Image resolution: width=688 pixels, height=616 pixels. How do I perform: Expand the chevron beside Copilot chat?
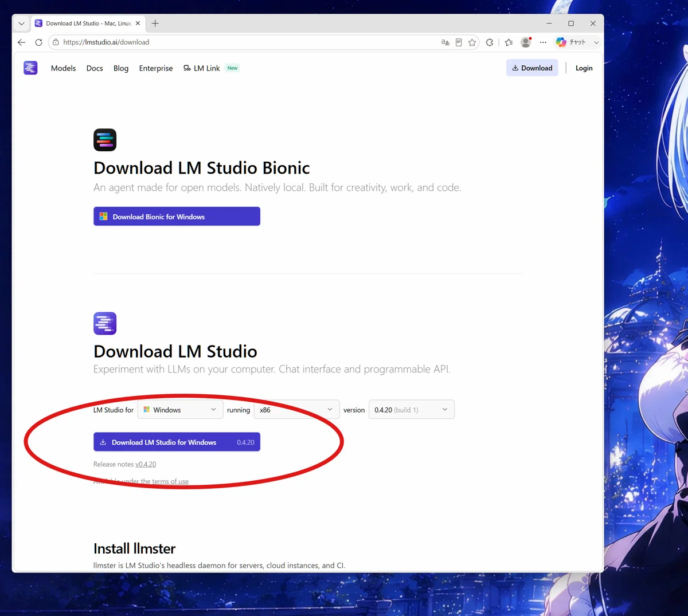tap(596, 42)
